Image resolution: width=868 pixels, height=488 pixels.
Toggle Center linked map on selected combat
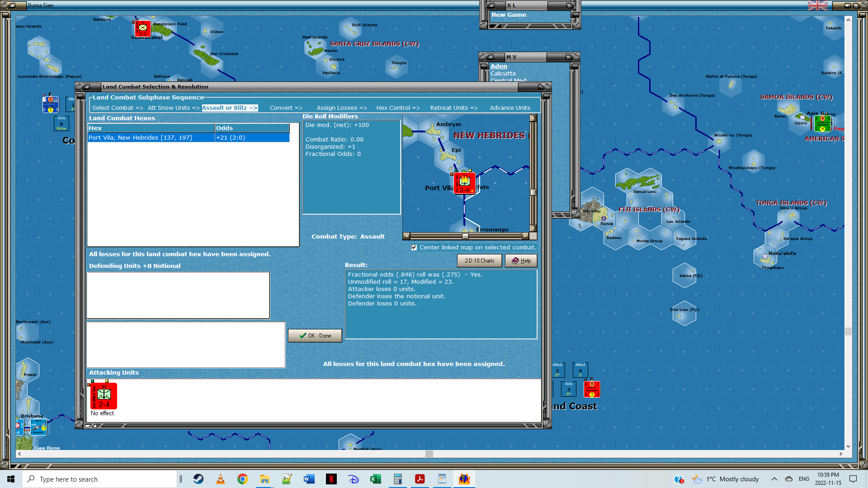[414, 248]
